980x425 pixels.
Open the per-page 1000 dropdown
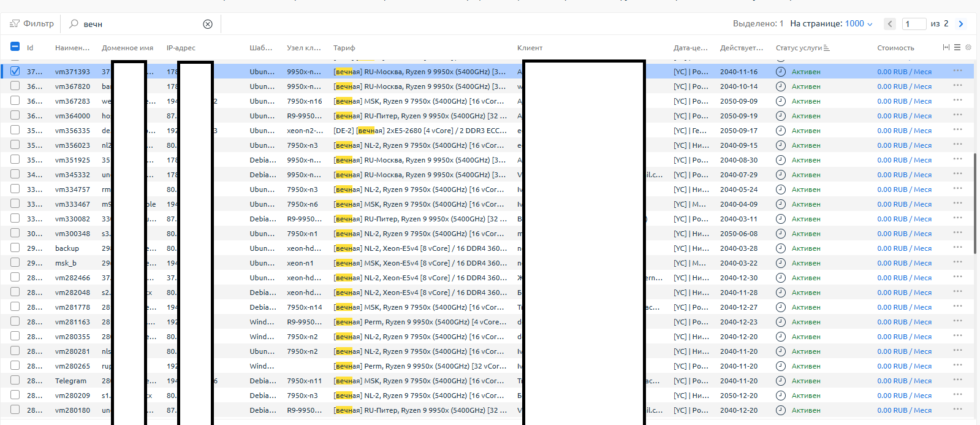(858, 24)
